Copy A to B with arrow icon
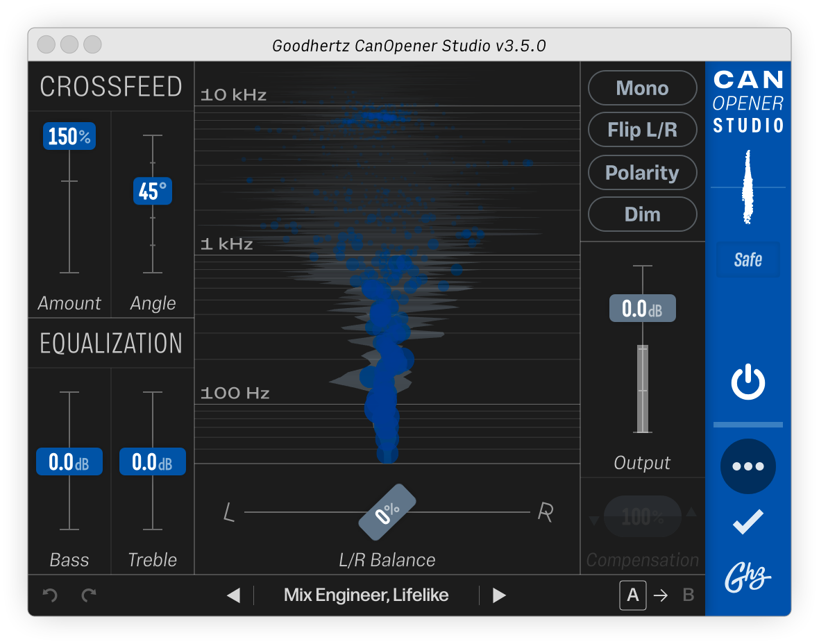The width and height of the screenshot is (819, 644). point(661,595)
